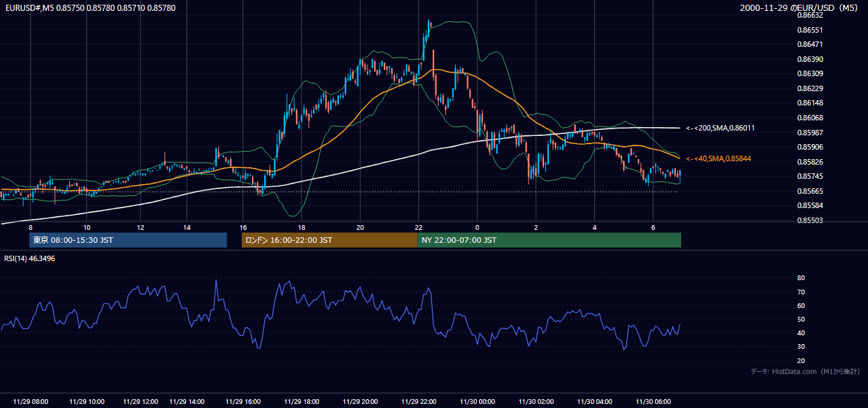The image size is (868, 408).
Task: Click the 11/29 08:00 time label
Action: coord(31,402)
